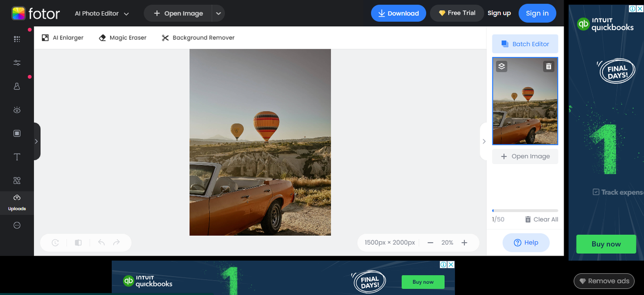Toggle compare with original icon
Viewport: 644px width, 295px height.
[x=78, y=243]
